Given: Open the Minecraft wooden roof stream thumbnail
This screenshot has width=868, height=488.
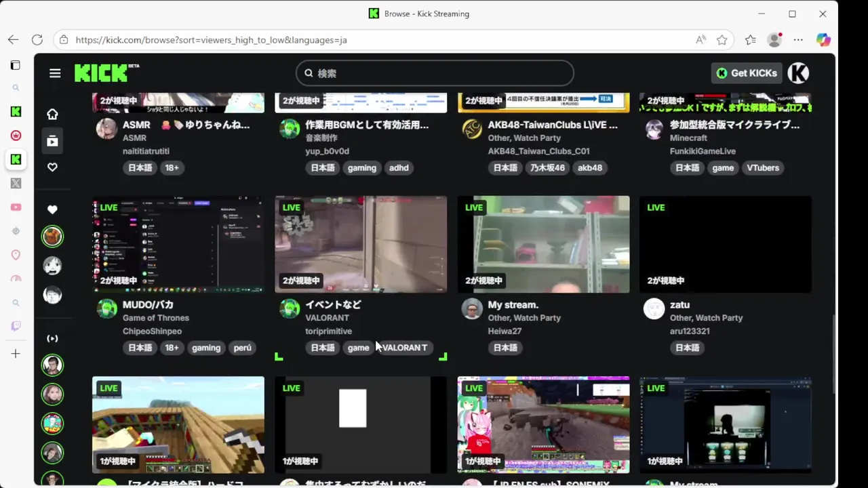Looking at the screenshot, I should (x=178, y=425).
